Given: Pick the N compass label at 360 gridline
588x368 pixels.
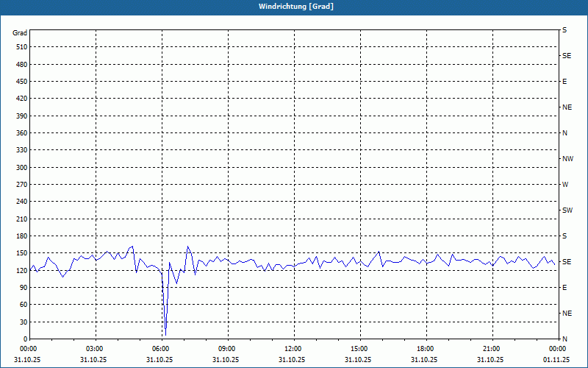Looking at the screenshot, I should pyautogui.click(x=564, y=133).
